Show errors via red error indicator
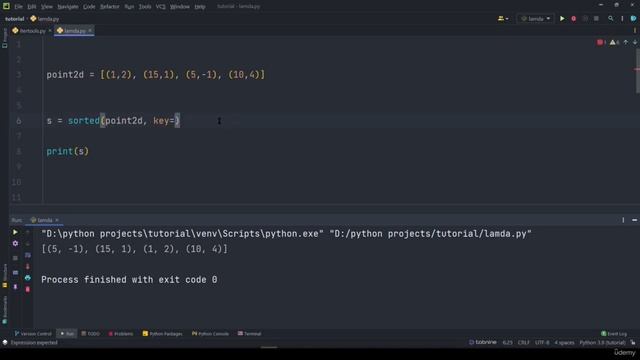Screen dimensions: 640x360 click(x=601, y=42)
